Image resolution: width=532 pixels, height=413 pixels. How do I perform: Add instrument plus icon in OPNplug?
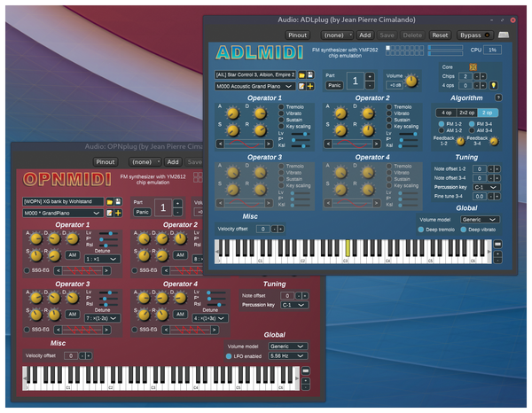pyautogui.click(x=118, y=213)
